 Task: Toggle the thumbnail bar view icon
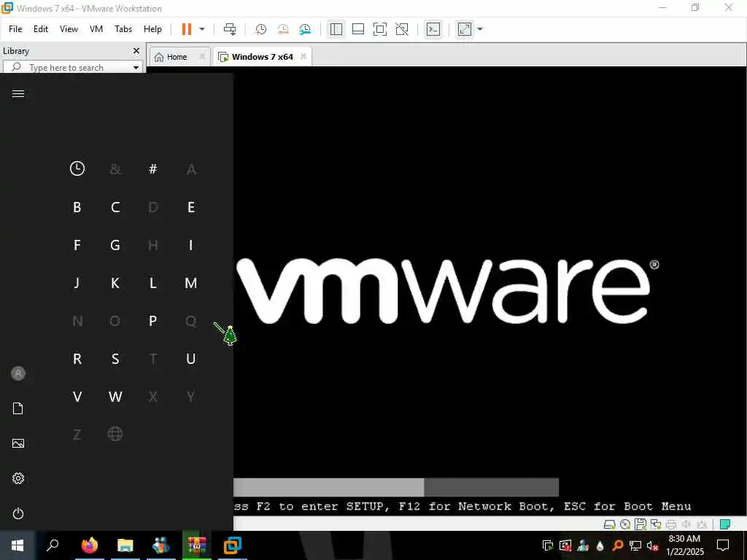coord(357,29)
